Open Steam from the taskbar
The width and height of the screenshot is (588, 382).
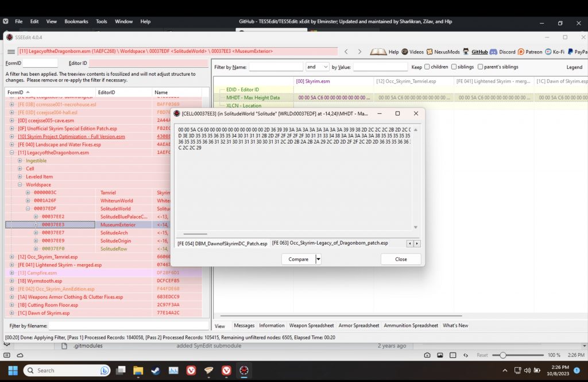click(156, 371)
